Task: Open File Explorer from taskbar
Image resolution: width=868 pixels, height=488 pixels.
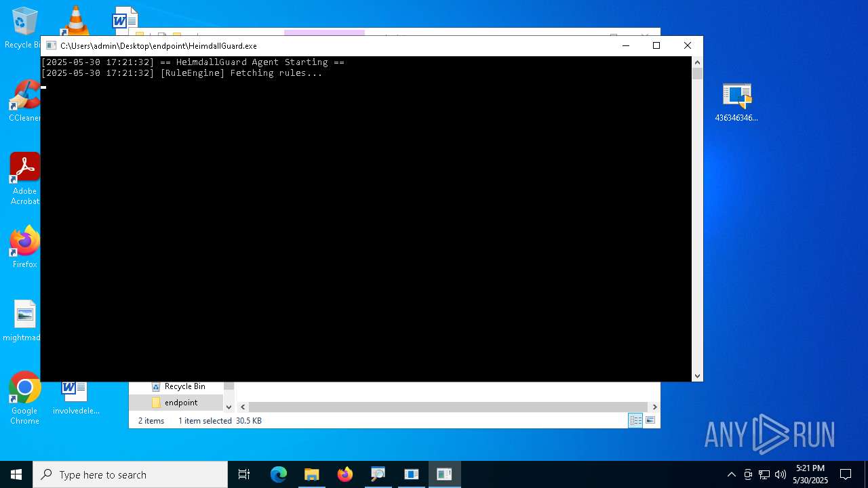Action: coord(311,474)
